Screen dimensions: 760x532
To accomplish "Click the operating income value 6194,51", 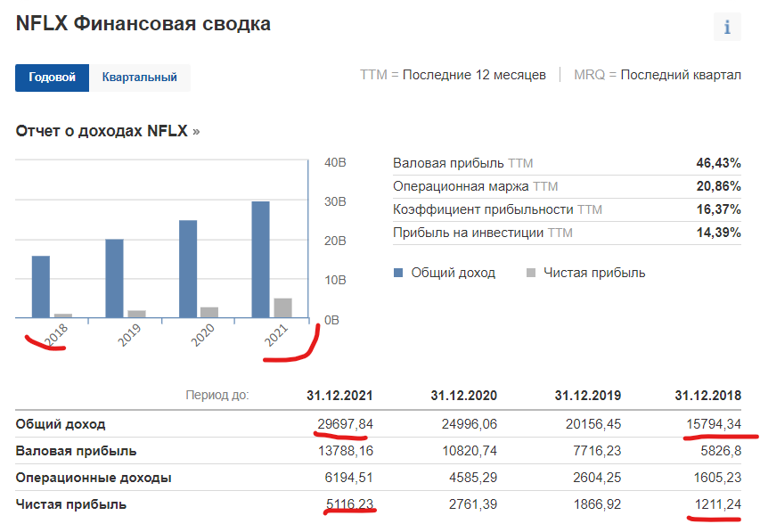I will coord(349,478).
